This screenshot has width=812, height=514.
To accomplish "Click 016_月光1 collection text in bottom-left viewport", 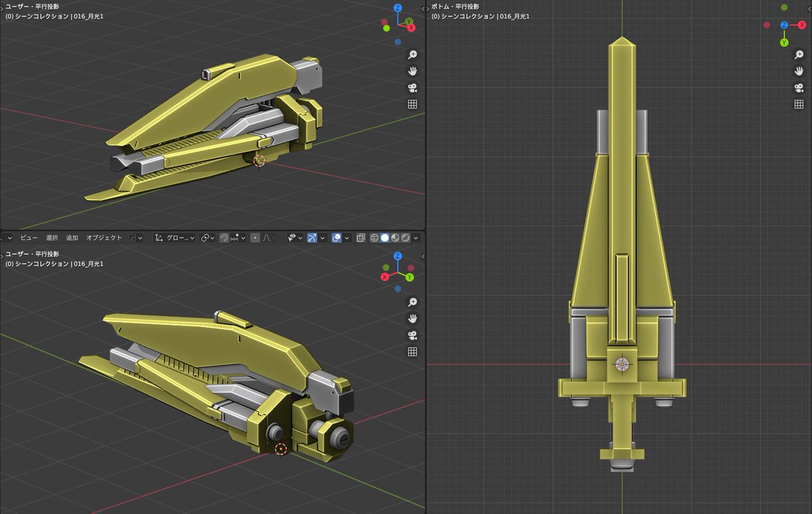I will pyautogui.click(x=88, y=263).
